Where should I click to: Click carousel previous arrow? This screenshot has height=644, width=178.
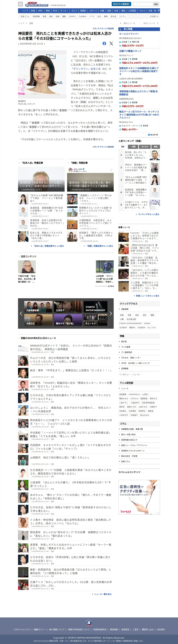(21, 313)
